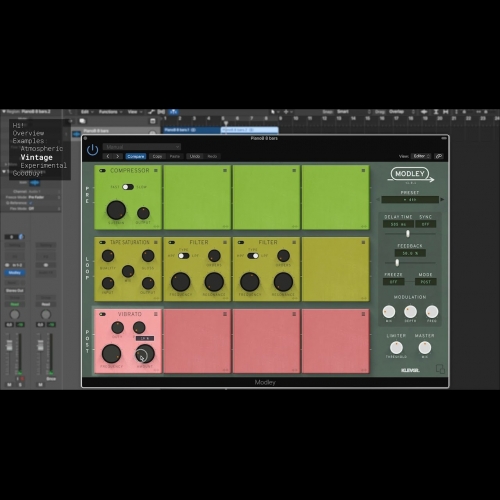This screenshot has height=500, width=500.
Task: Click the previous setting arrow in plugin header
Action: (x=108, y=156)
